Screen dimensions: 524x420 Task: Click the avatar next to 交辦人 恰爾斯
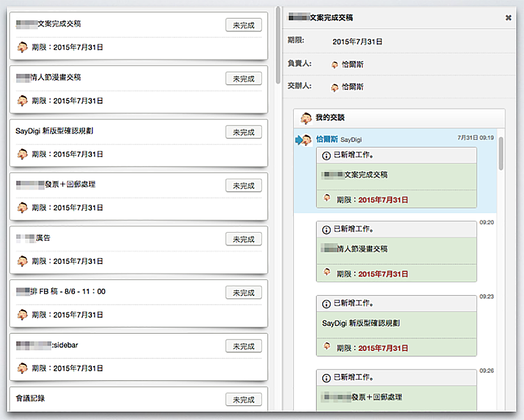click(x=335, y=87)
